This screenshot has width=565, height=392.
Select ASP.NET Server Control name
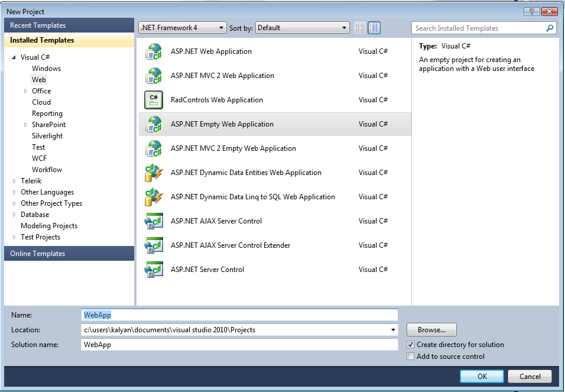click(207, 270)
